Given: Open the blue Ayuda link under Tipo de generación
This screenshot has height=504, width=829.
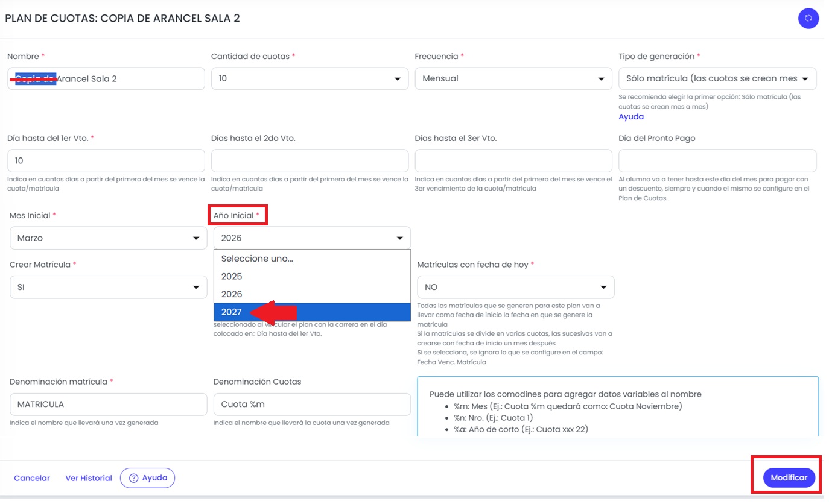Looking at the screenshot, I should [631, 116].
